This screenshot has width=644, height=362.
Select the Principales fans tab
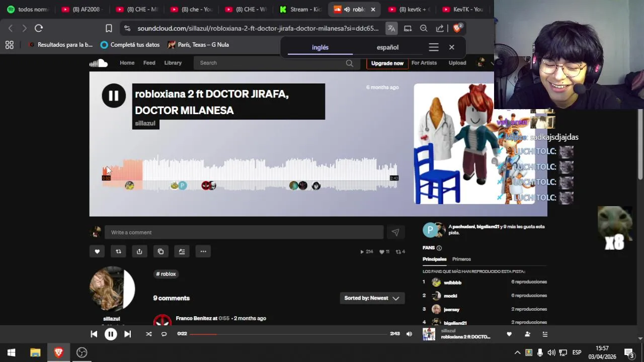coord(434,259)
